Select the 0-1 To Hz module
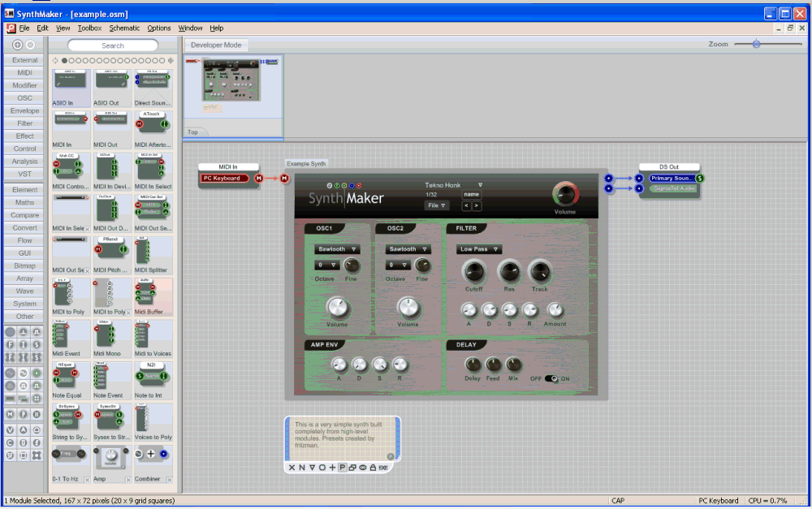The height and width of the screenshot is (509, 812). 71,464
